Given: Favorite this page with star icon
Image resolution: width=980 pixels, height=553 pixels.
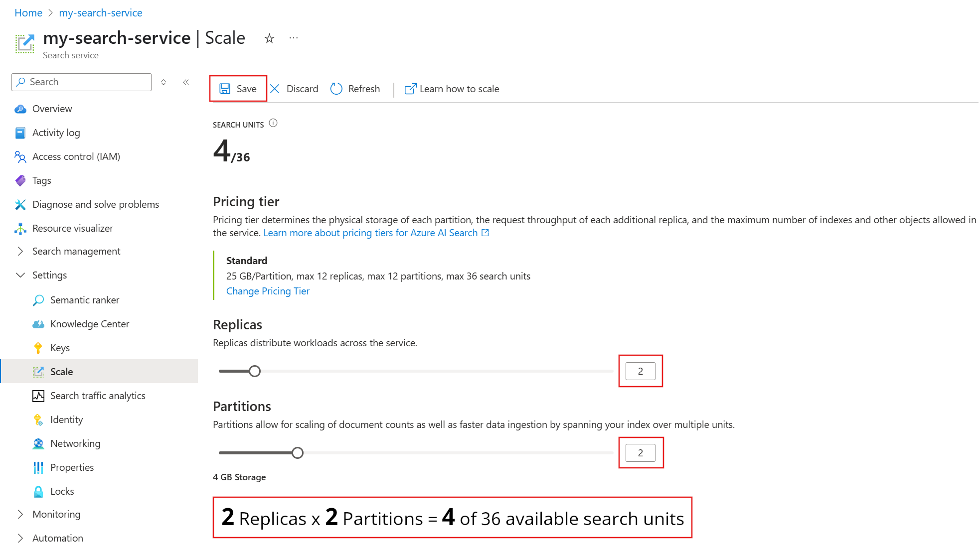Looking at the screenshot, I should (x=269, y=38).
